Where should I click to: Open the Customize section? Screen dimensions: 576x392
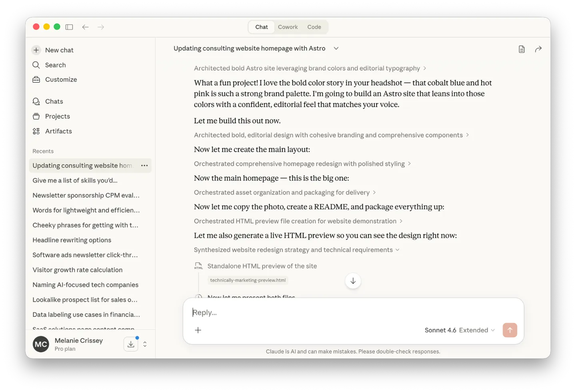point(61,80)
